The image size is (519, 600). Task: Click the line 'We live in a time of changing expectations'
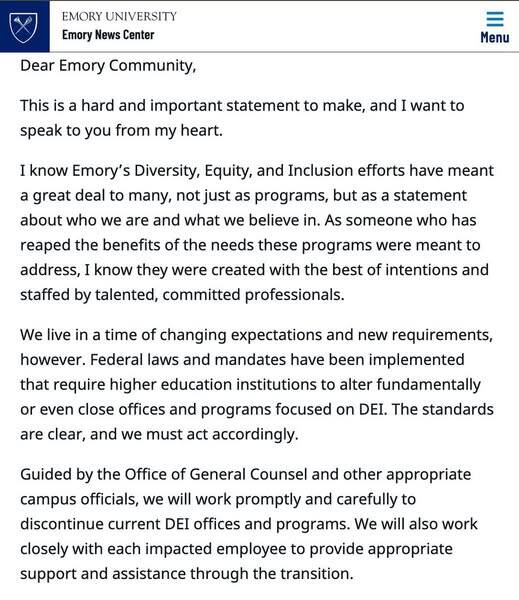(x=256, y=335)
